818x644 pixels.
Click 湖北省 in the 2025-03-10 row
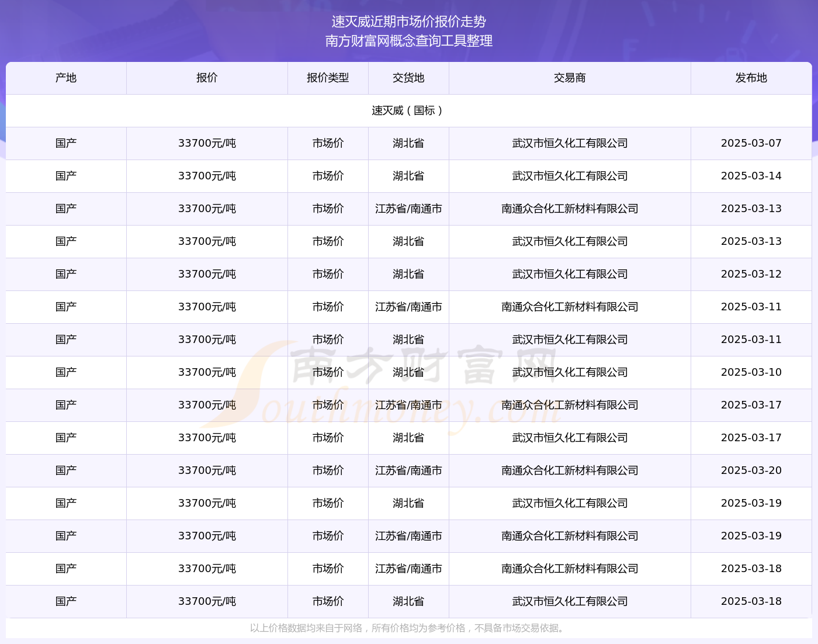pyautogui.click(x=408, y=372)
